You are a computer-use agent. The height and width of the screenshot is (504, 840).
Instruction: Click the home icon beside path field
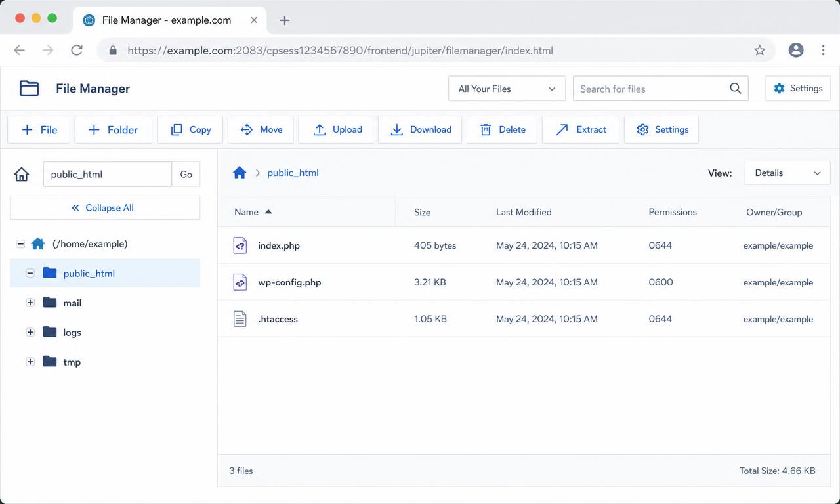[22, 175]
